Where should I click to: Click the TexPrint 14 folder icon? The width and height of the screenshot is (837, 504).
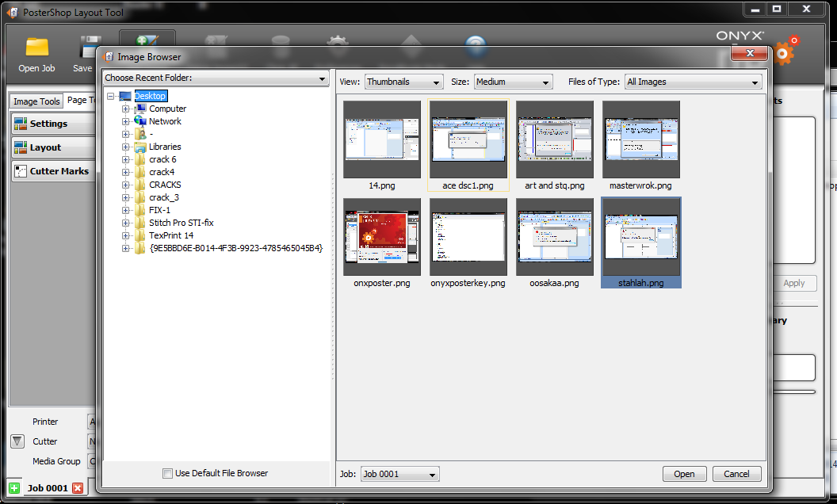(140, 235)
